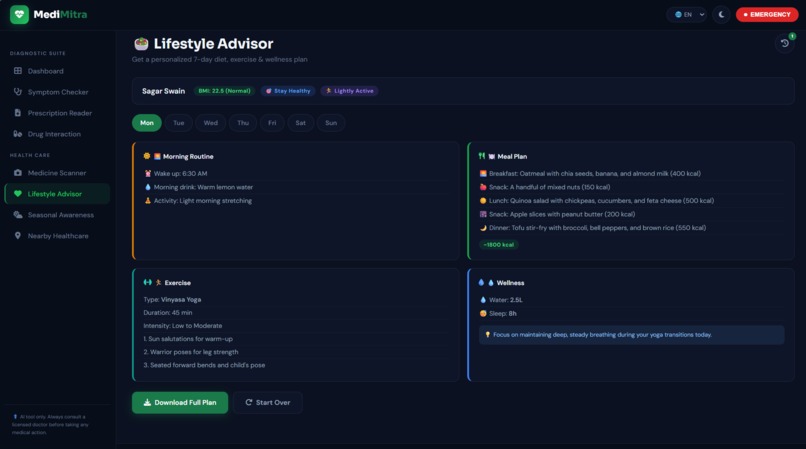
Task: Click the lightbulb icon in the tip box
Action: tap(488, 334)
